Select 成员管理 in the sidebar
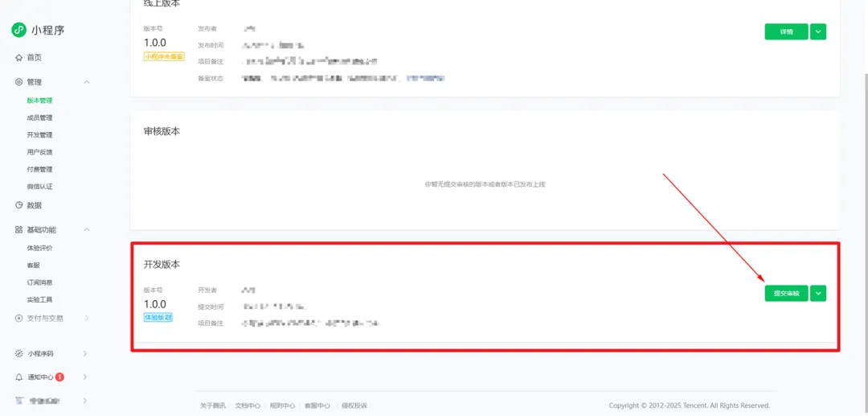This screenshot has width=868, height=416. (39, 118)
